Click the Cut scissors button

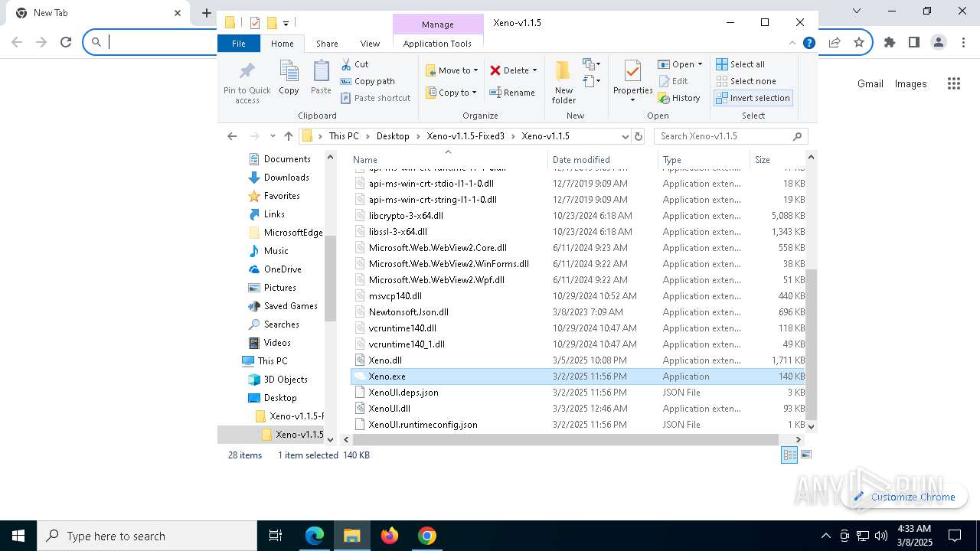pyautogui.click(x=354, y=64)
